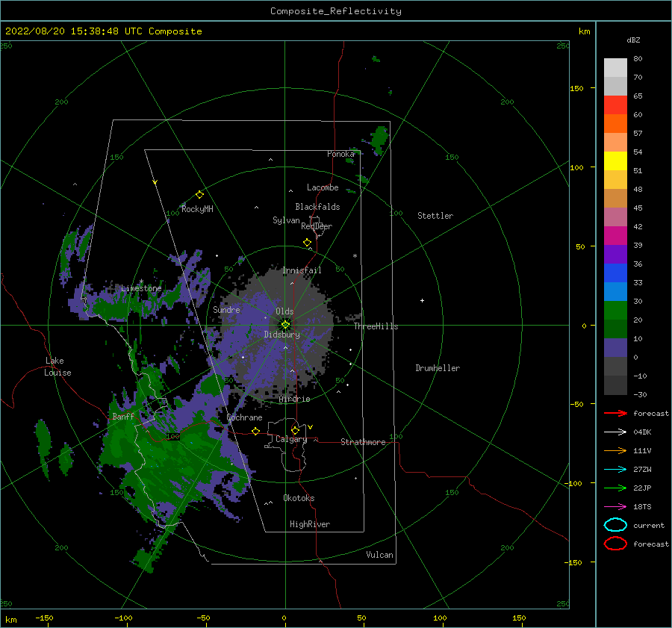This screenshot has height=628, width=672.
Task: Click the Ponoka label
Action: pyautogui.click(x=340, y=154)
